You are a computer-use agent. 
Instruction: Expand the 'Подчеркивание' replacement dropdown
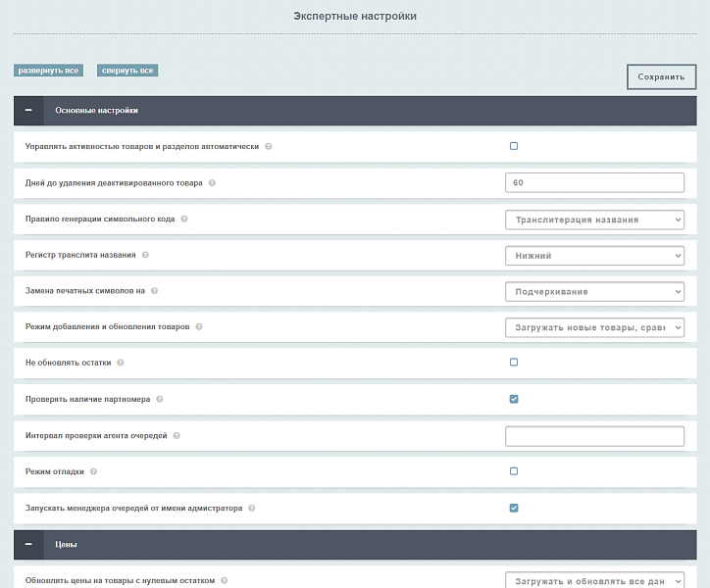(x=594, y=291)
